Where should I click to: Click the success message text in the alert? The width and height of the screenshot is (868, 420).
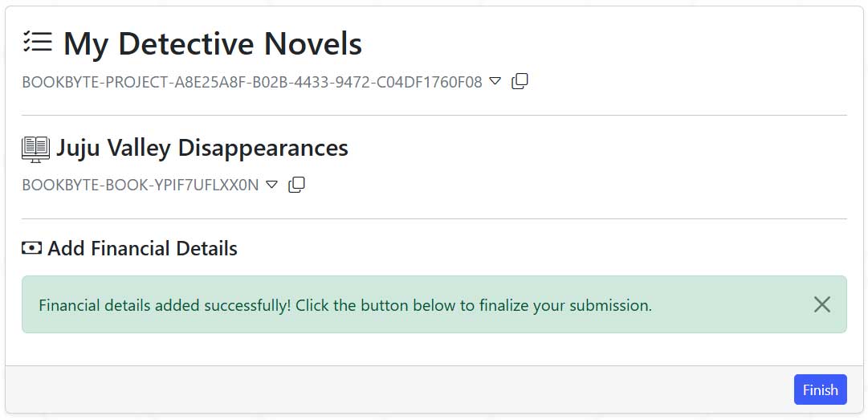[x=344, y=305]
